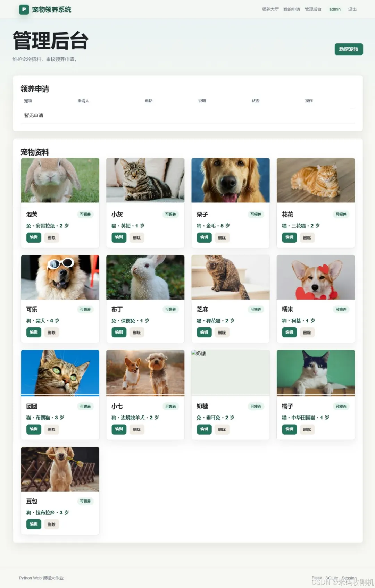
Task: Edit the pet 芝麻
Action: coord(204,333)
